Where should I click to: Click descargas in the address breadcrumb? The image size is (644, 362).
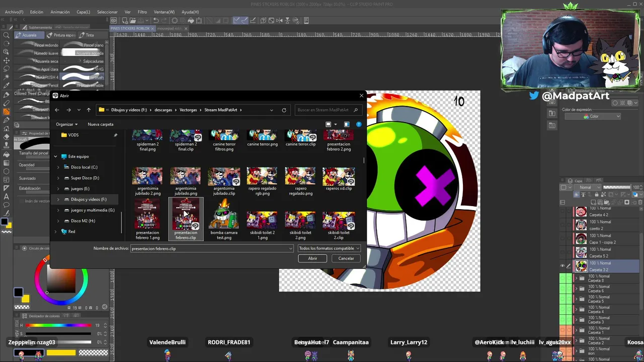point(164,110)
